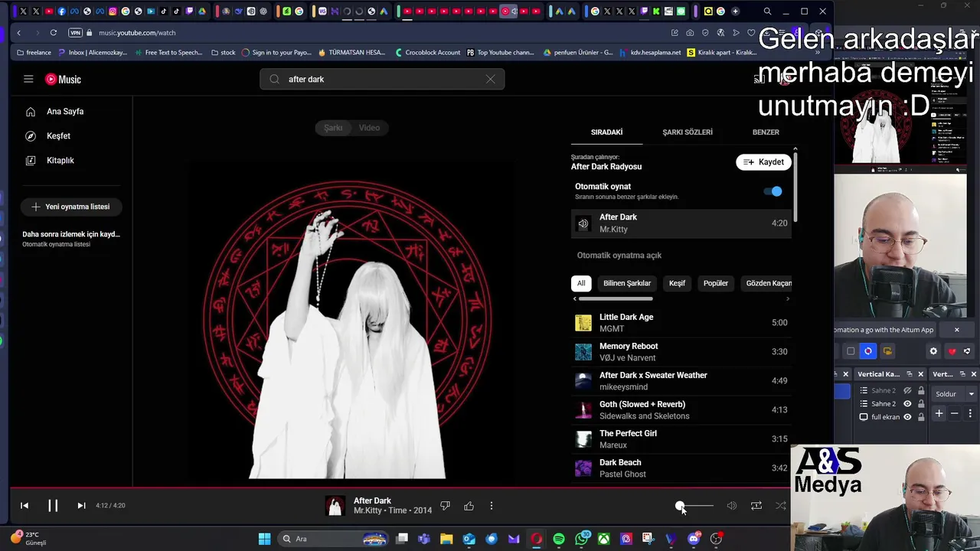The image size is (980, 551).
Task: Dismiss the Aitum App banner
Action: coord(956,330)
